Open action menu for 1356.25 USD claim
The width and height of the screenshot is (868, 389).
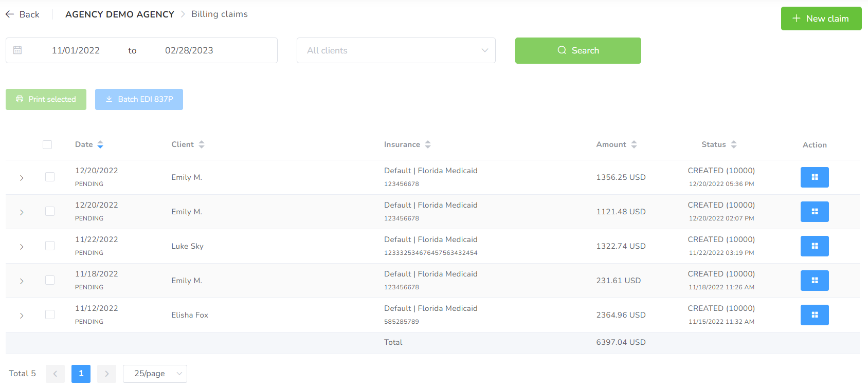click(x=814, y=177)
